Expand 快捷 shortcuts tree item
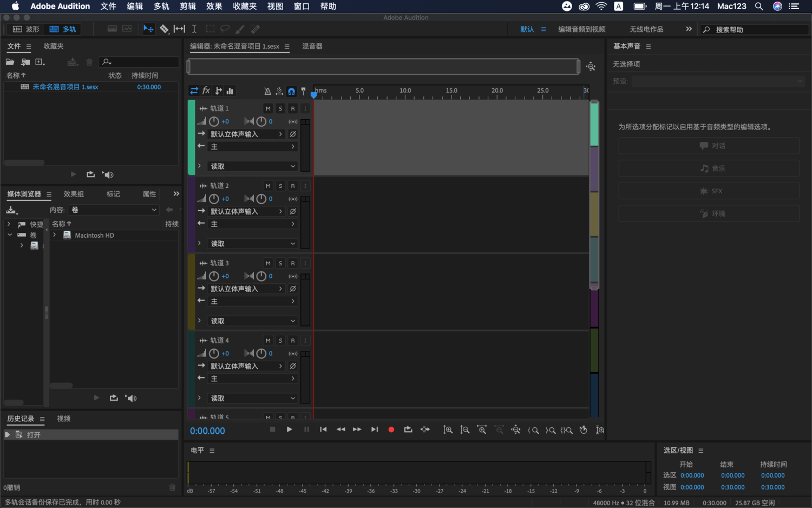This screenshot has width=812, height=508. coord(9,224)
